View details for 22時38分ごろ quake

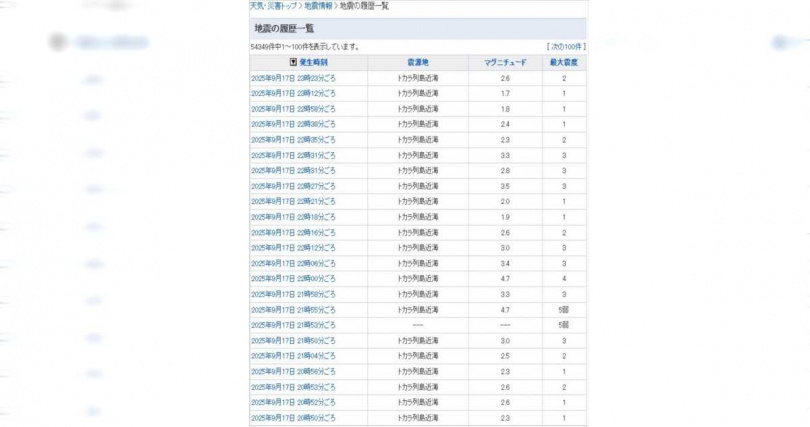tap(293, 124)
